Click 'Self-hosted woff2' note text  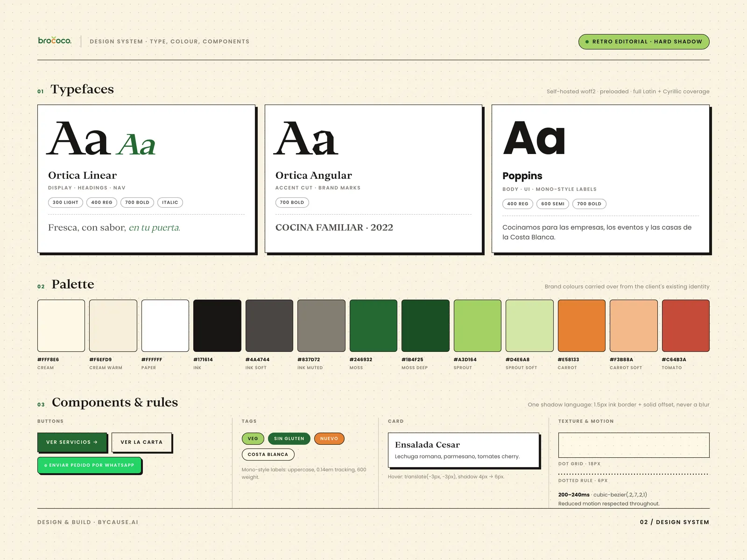tap(628, 91)
